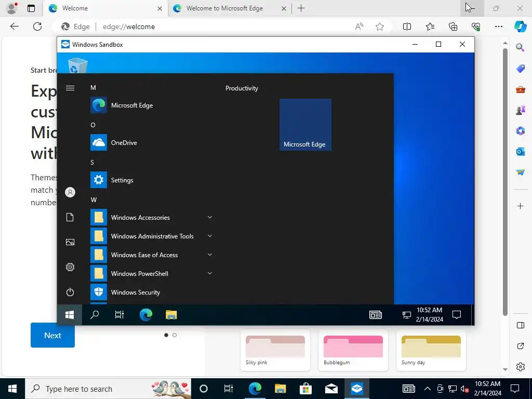
Task: Click the Power icon in Start rail
Action: 70,292
